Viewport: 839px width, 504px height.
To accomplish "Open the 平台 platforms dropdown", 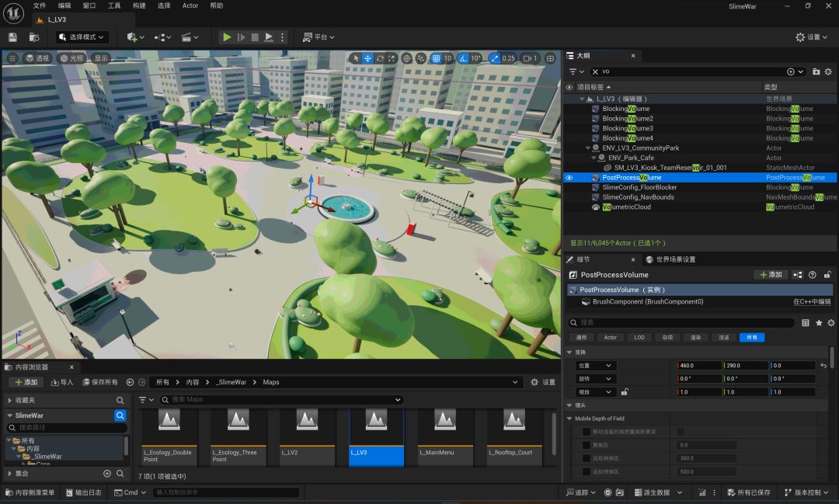I will pos(319,37).
